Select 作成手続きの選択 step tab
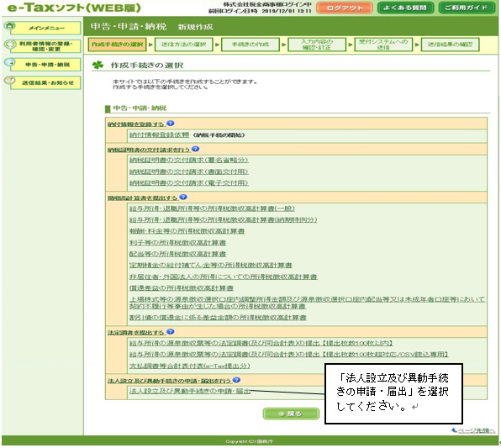The height and width of the screenshot is (448, 501). click(x=117, y=45)
